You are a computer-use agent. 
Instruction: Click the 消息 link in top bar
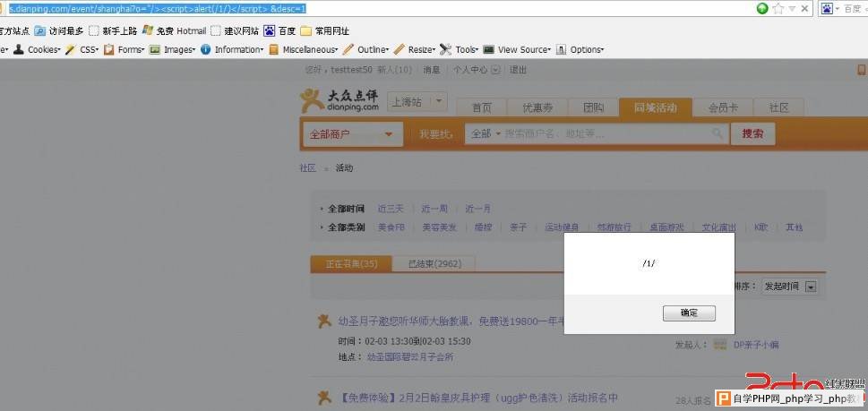point(431,70)
